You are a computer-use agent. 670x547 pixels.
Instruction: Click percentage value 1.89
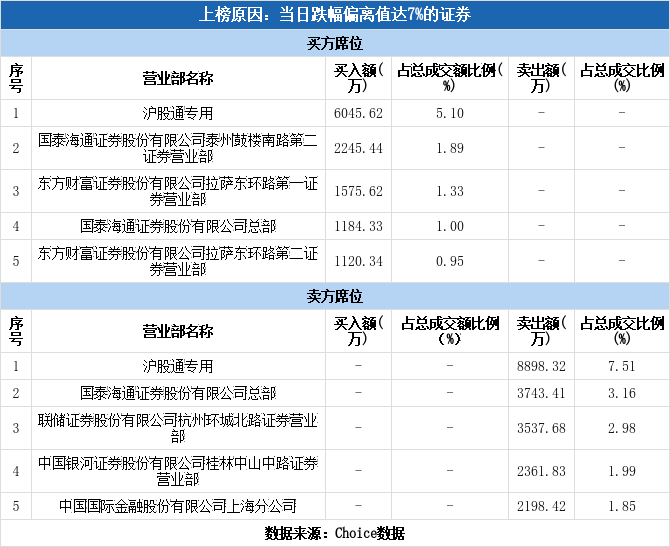coord(450,148)
